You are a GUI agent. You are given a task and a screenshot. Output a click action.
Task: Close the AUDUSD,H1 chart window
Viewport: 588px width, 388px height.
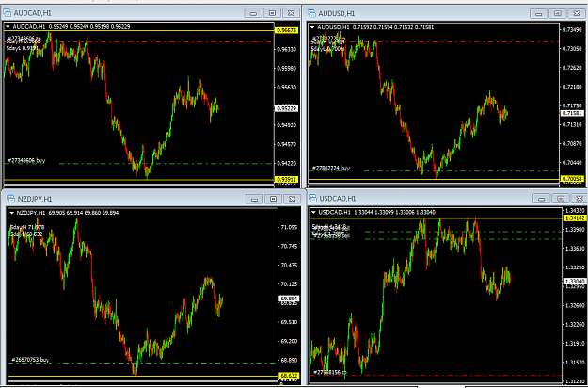click(577, 13)
